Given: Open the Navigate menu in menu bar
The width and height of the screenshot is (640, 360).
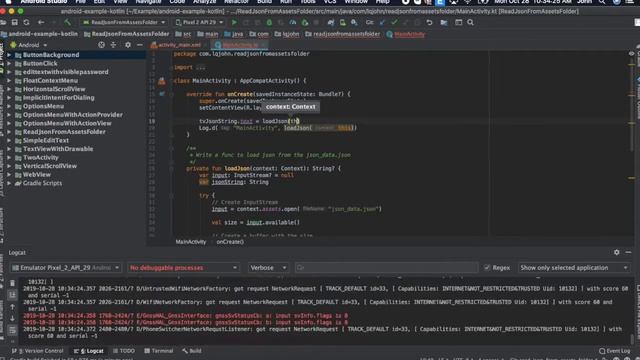Looking at the screenshot, I should tap(149, 2).
